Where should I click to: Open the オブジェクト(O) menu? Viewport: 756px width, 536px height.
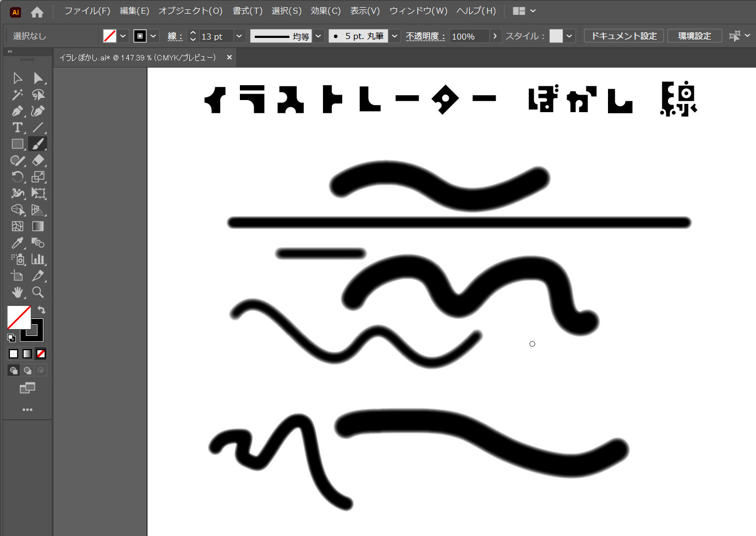[190, 11]
